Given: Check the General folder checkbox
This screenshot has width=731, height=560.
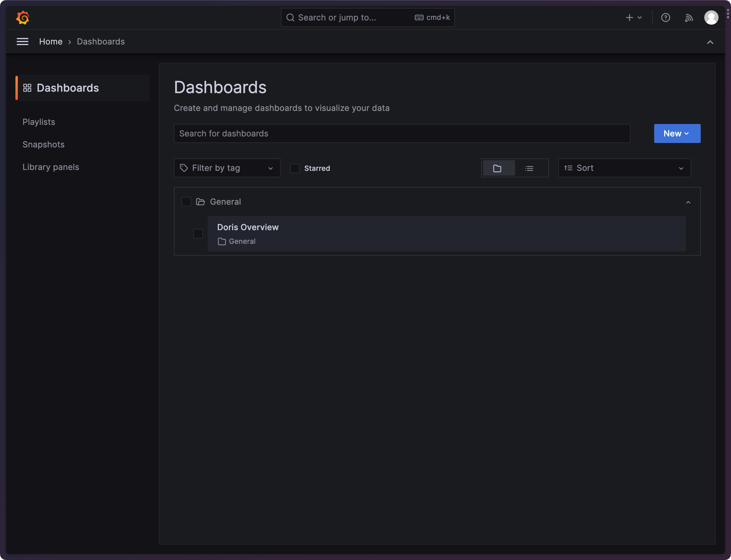Looking at the screenshot, I should point(186,202).
